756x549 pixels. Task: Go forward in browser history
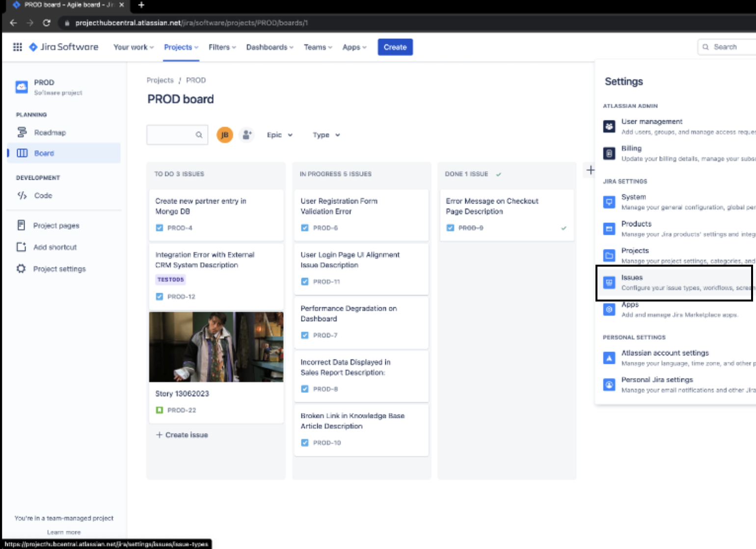click(30, 23)
